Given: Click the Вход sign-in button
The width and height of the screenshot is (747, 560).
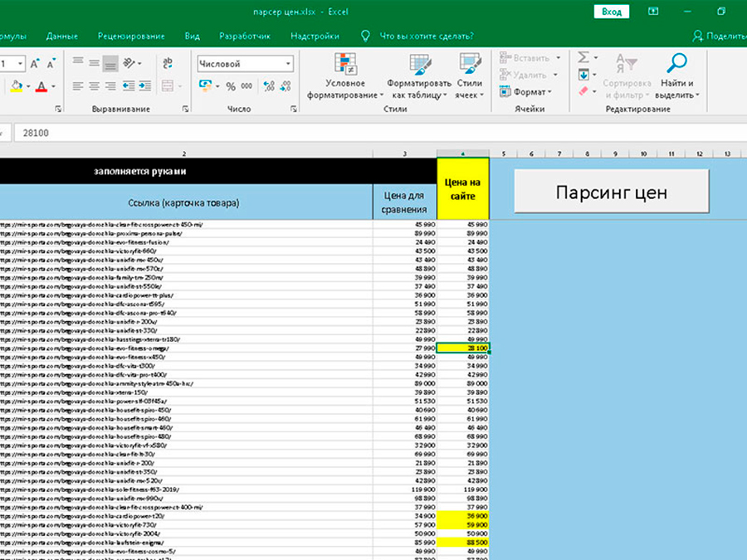Looking at the screenshot, I should [x=611, y=12].
